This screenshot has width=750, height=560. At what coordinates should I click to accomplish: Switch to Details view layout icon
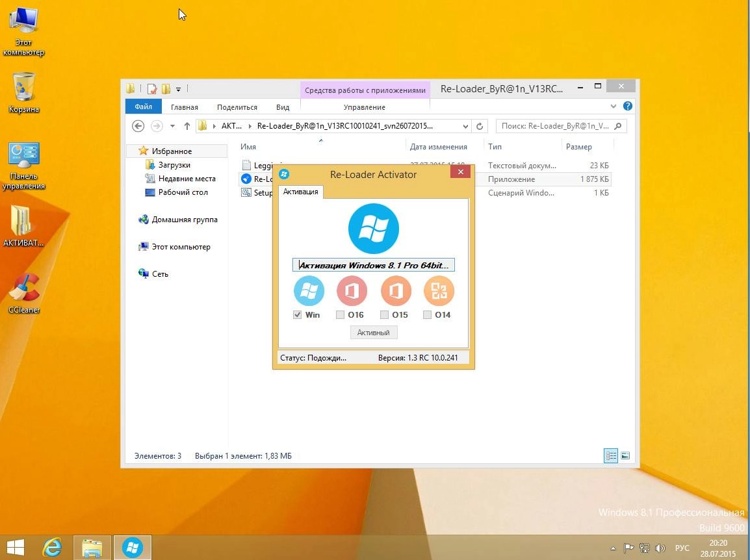(611, 456)
